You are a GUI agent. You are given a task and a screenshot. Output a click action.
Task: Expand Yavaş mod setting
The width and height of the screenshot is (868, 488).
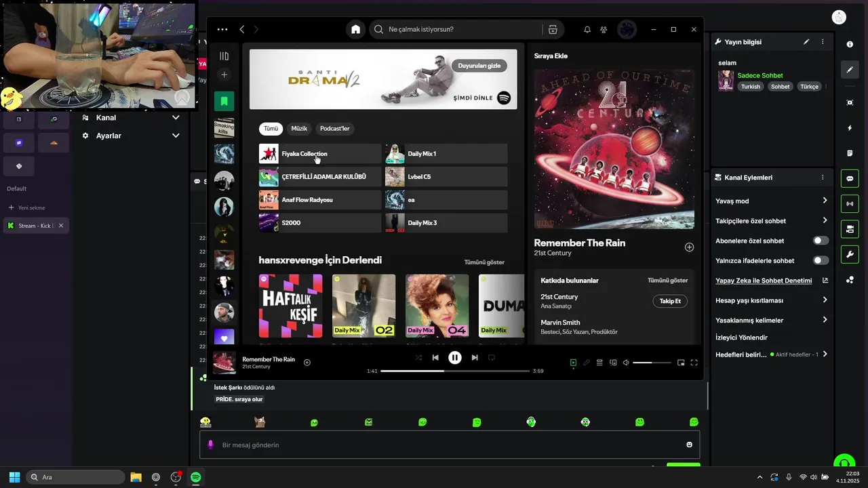pos(772,201)
